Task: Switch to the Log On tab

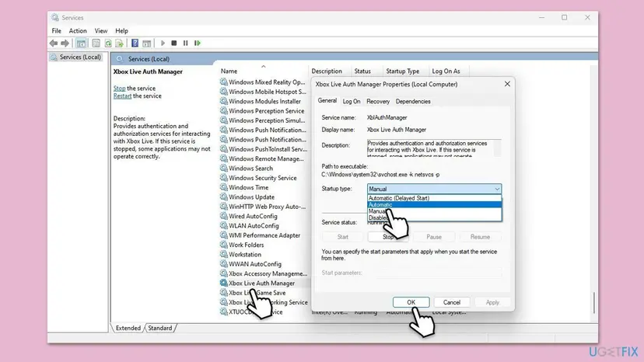Action: [352, 102]
